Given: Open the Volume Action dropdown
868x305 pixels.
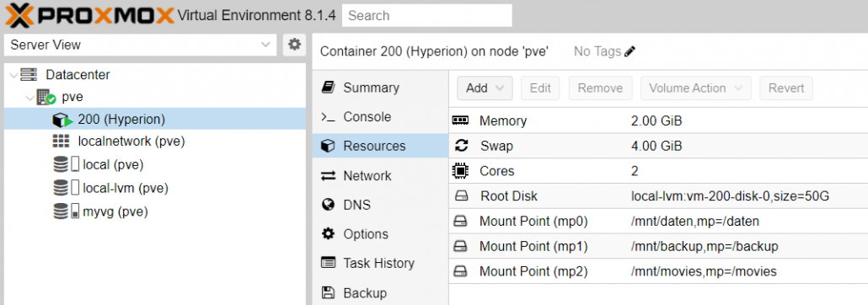Looking at the screenshot, I should pyautogui.click(x=696, y=88).
